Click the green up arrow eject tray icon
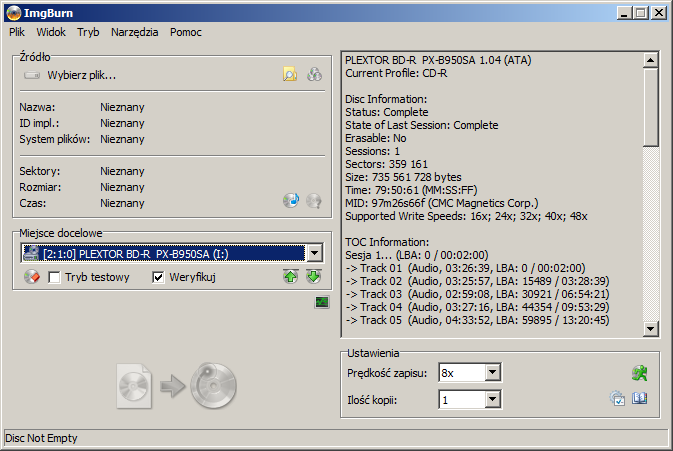The image size is (673, 451). (x=291, y=277)
